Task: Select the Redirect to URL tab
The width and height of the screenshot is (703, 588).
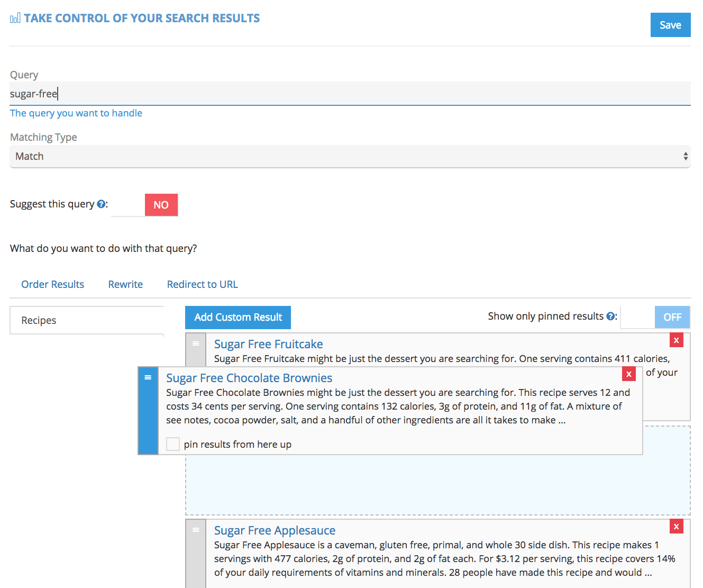Action: click(202, 284)
